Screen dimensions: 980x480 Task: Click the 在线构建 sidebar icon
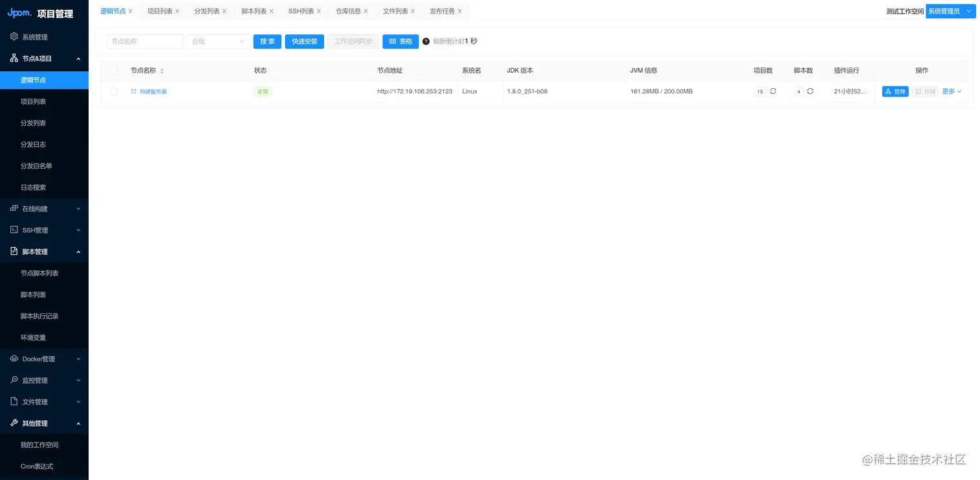(x=14, y=208)
